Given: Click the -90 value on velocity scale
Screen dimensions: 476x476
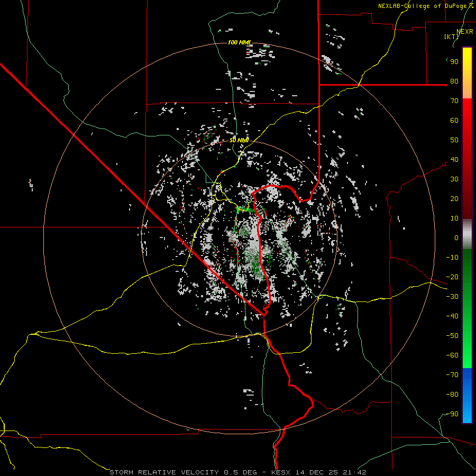Looking at the screenshot, I should click(452, 414).
